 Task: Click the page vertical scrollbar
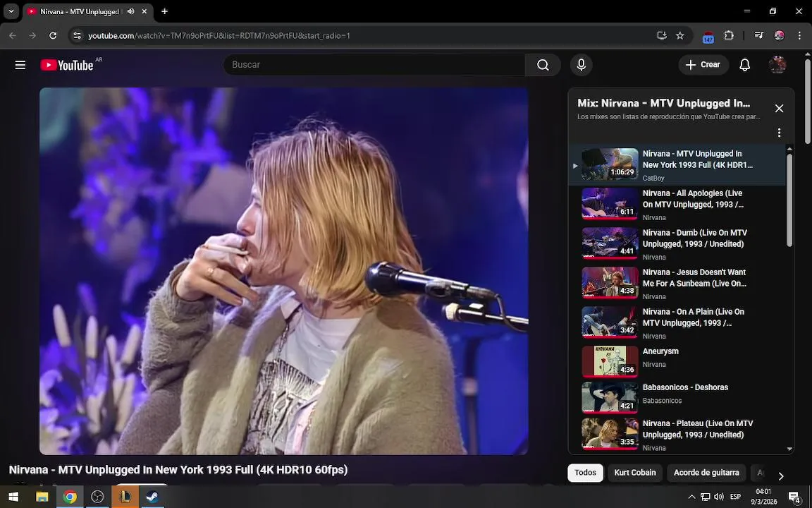(807, 100)
